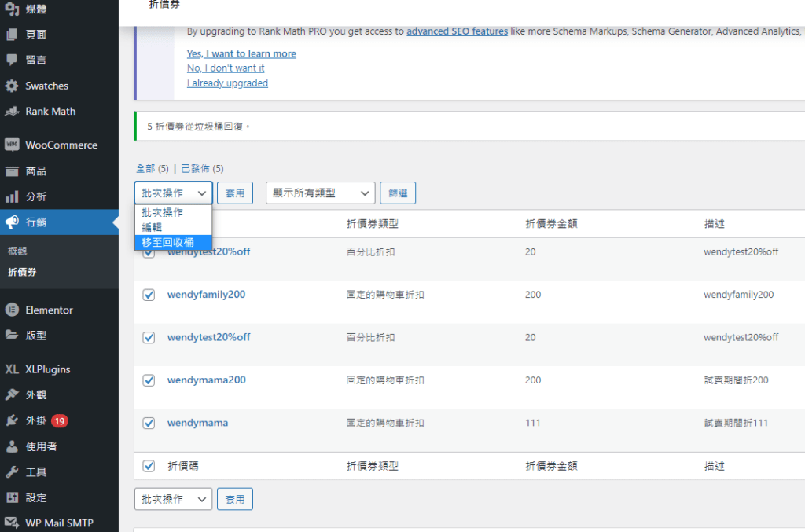Open 外掛 plugins via the plug icon
Image resolution: width=805 pixels, height=532 pixels.
pyautogui.click(x=12, y=420)
